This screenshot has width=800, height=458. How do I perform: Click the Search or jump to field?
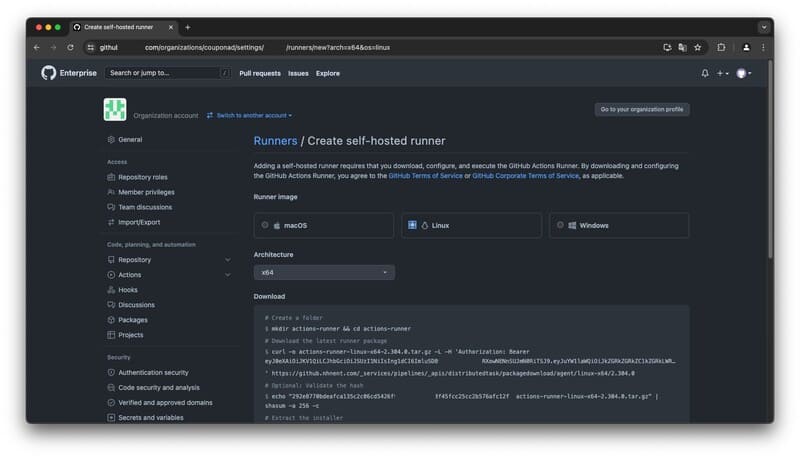point(163,73)
